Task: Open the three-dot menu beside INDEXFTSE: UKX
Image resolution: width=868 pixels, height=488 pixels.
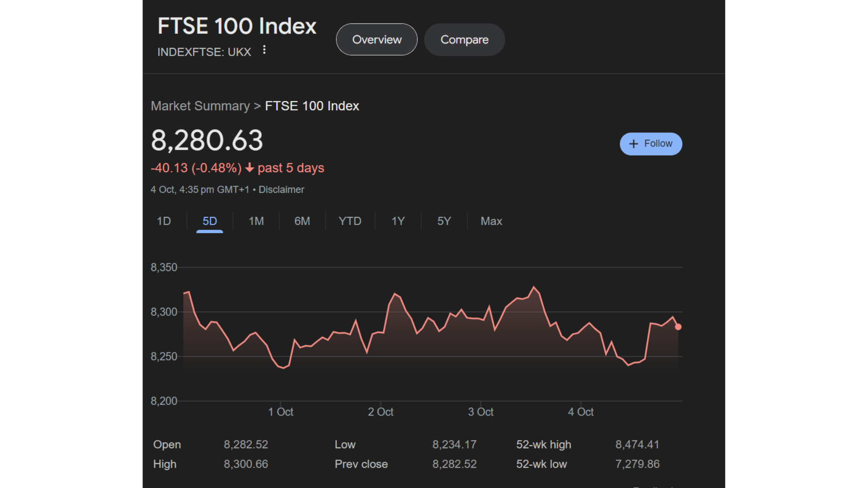Action: (264, 50)
